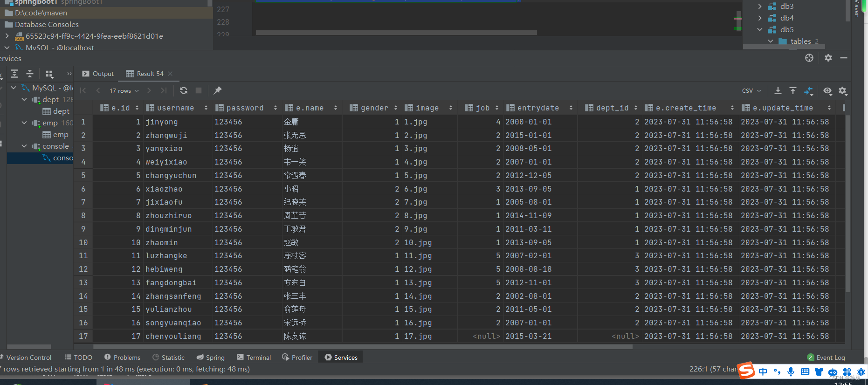Open result grid settings gear

843,91
